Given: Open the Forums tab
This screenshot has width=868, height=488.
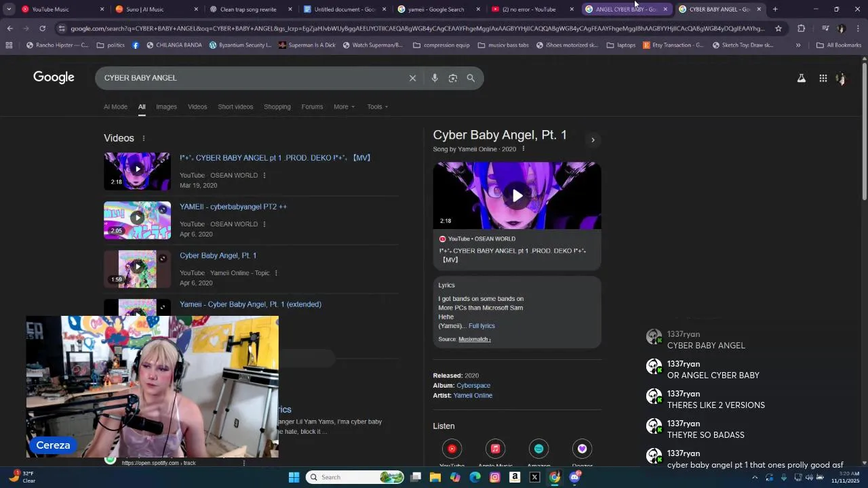Looking at the screenshot, I should click(x=312, y=107).
